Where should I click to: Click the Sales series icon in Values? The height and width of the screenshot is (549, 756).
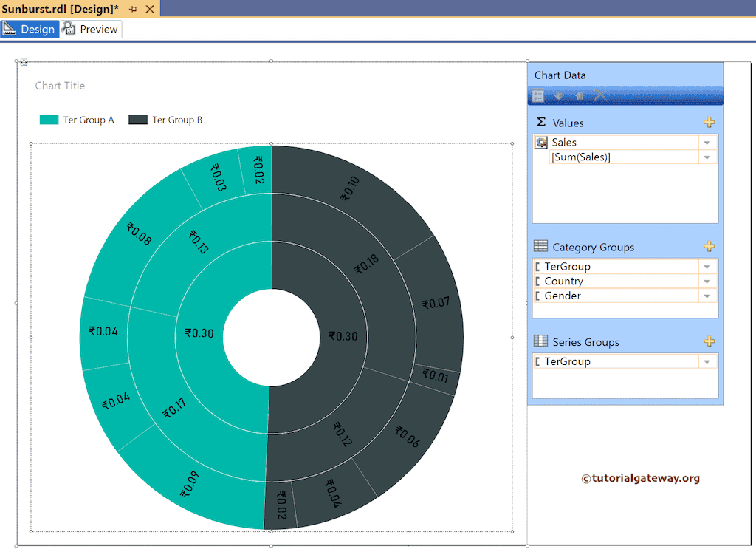(541, 143)
